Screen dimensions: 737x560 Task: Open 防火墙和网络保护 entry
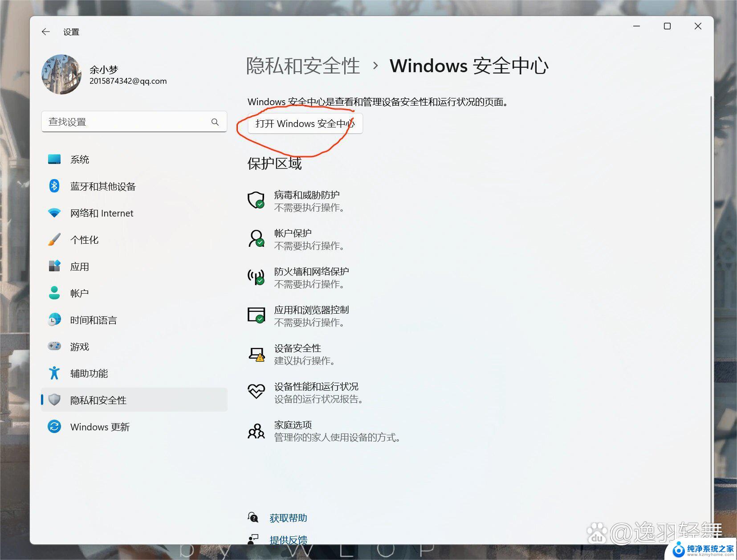click(x=312, y=278)
